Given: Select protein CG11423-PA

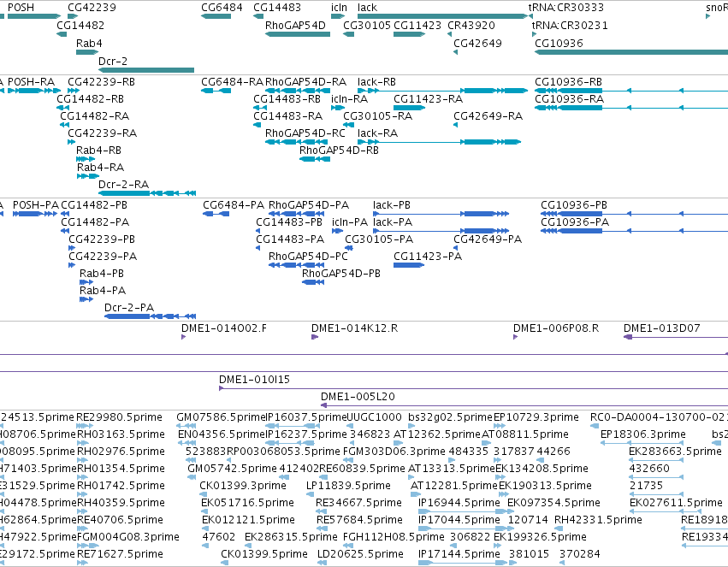Looking at the screenshot, I should [409, 265].
